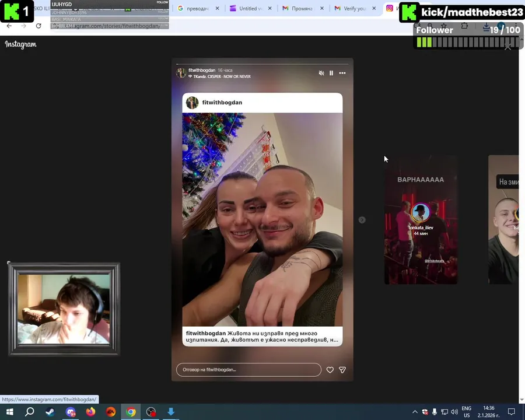Open the network tray icon

(444, 412)
